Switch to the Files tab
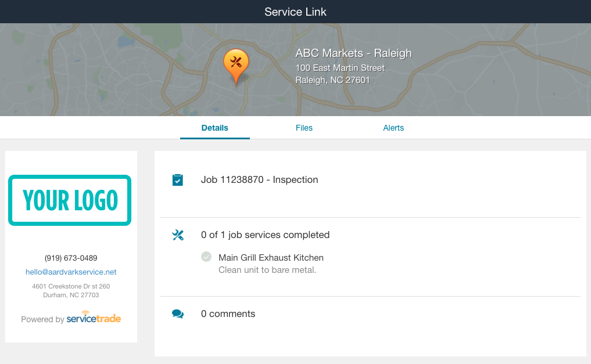The height and width of the screenshot is (364, 591). click(304, 128)
